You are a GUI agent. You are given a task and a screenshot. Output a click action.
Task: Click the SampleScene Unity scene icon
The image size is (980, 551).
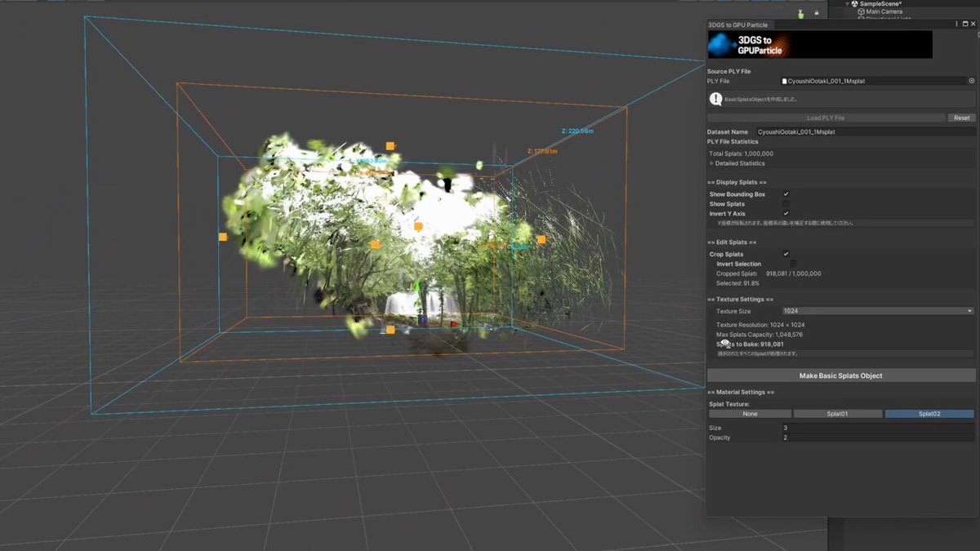click(855, 4)
